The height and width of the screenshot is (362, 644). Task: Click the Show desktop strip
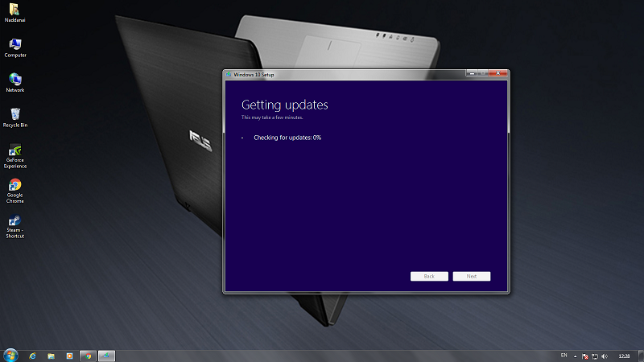click(x=641, y=356)
